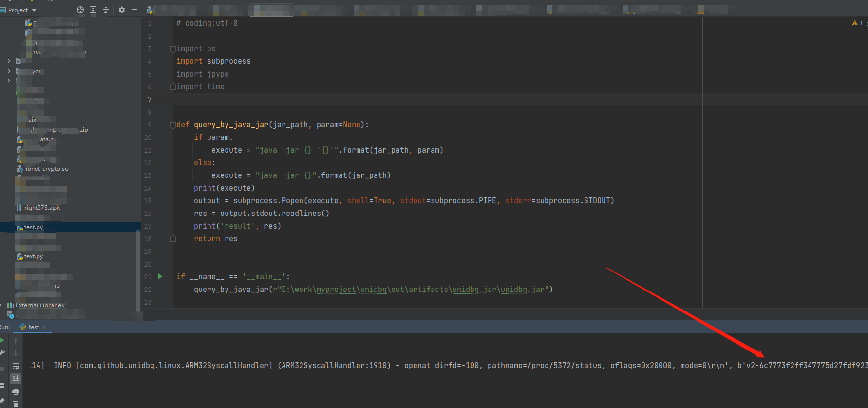This screenshot has width=868, height=408.
Task: Fold the query_by_java_jar function at line 9
Action: click(173, 125)
